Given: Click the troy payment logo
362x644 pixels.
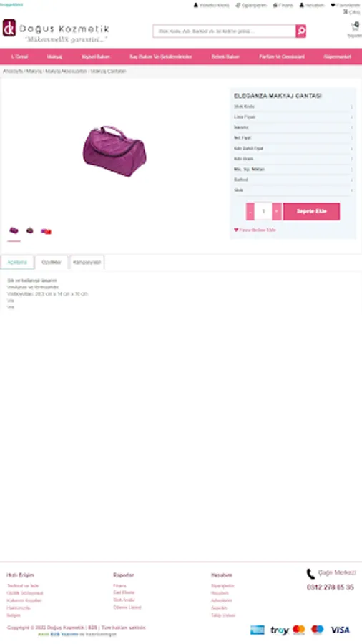Looking at the screenshot, I should pyautogui.click(x=280, y=630).
